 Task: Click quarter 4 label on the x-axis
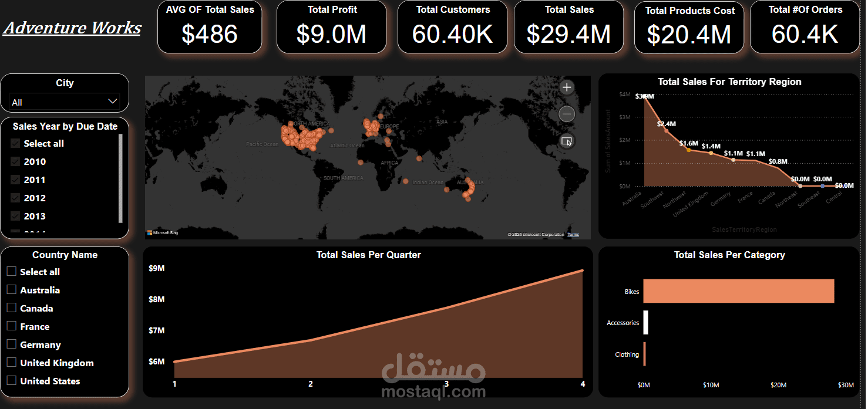coord(583,384)
